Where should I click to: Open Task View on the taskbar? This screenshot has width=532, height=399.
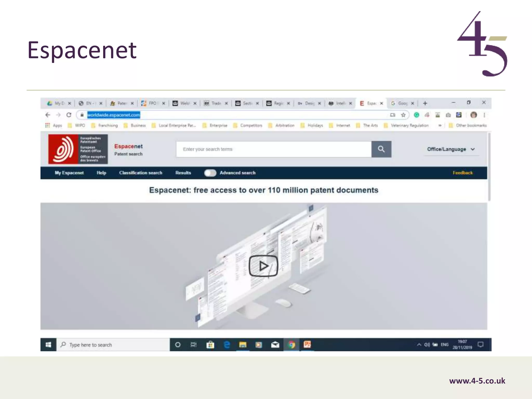(x=194, y=345)
